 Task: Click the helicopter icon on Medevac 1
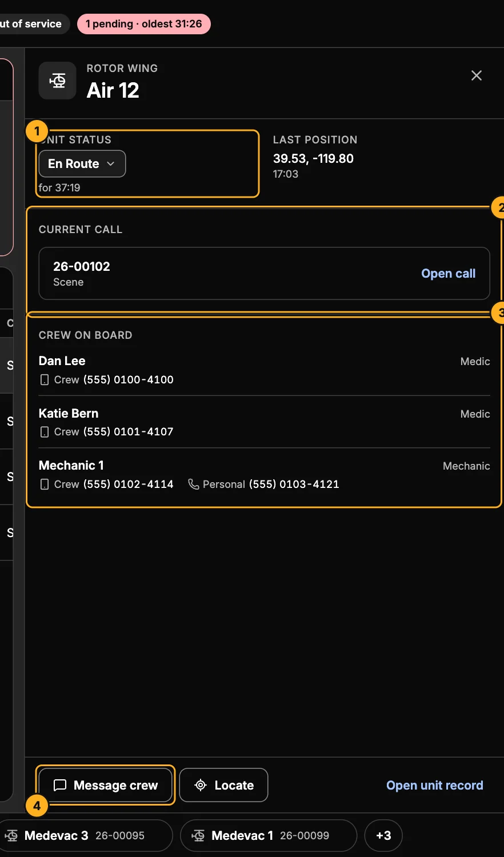[x=198, y=835]
